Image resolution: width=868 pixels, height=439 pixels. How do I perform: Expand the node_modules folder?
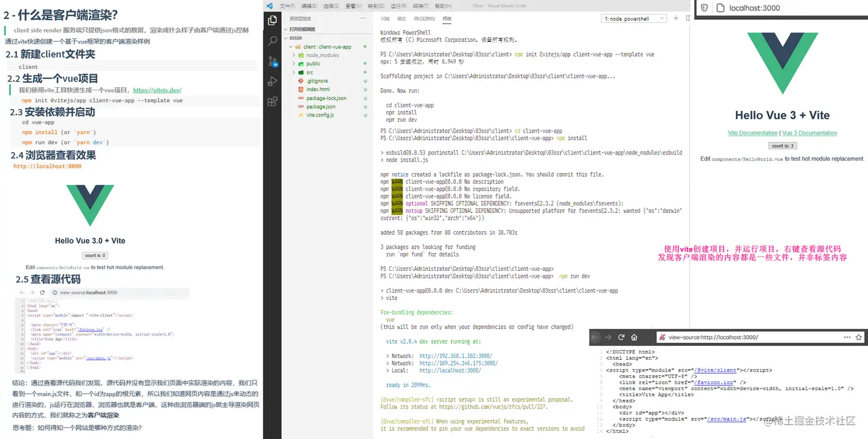[327, 55]
